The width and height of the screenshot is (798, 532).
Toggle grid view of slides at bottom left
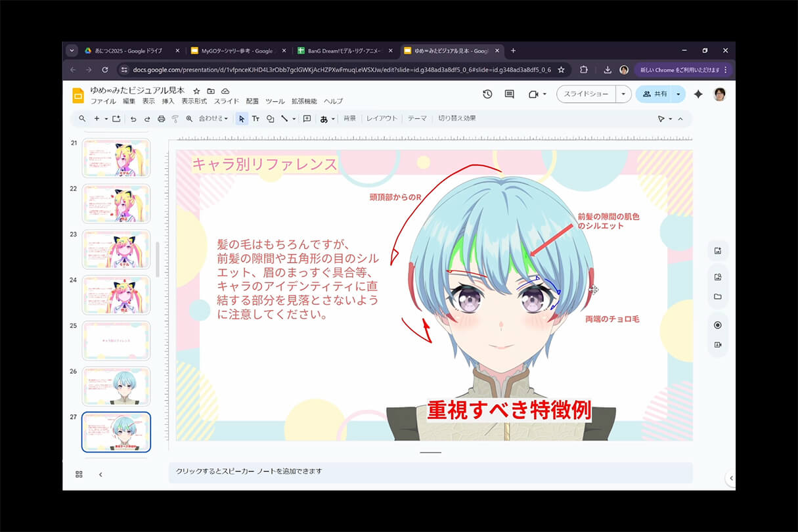[x=78, y=474]
